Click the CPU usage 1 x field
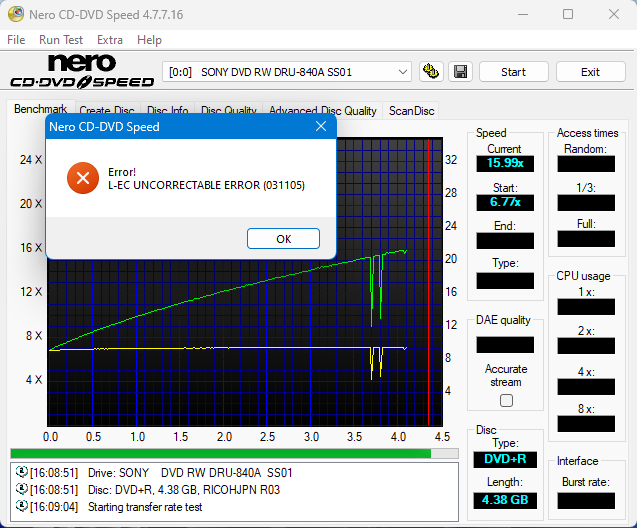The height and width of the screenshot is (528, 637). point(586,307)
